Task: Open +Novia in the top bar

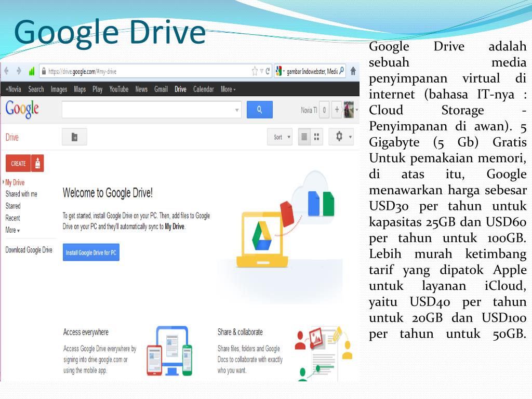Action: click(13, 89)
